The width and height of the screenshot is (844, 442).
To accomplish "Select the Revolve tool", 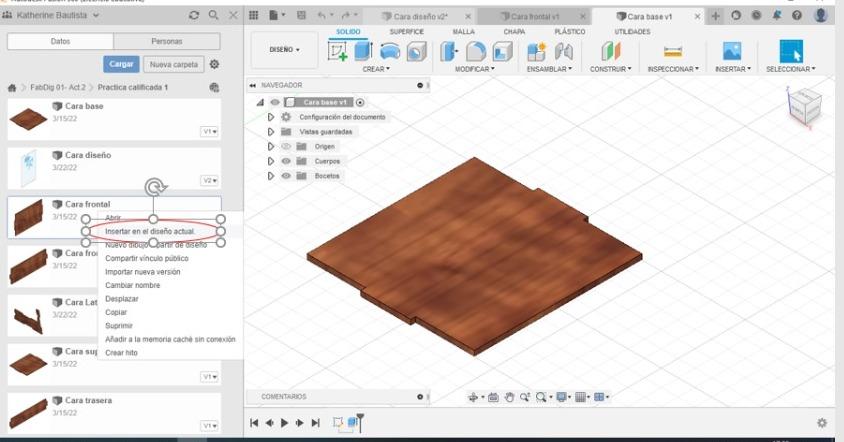I will click(390, 52).
